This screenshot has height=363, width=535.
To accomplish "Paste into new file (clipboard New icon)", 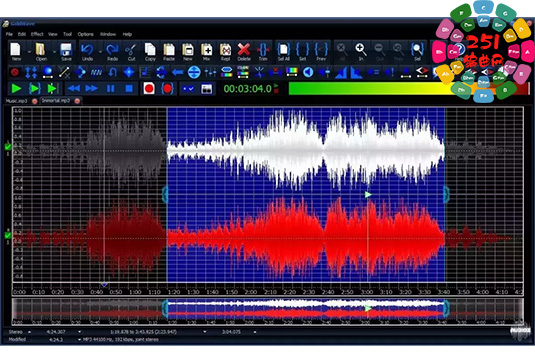I will click(x=188, y=52).
